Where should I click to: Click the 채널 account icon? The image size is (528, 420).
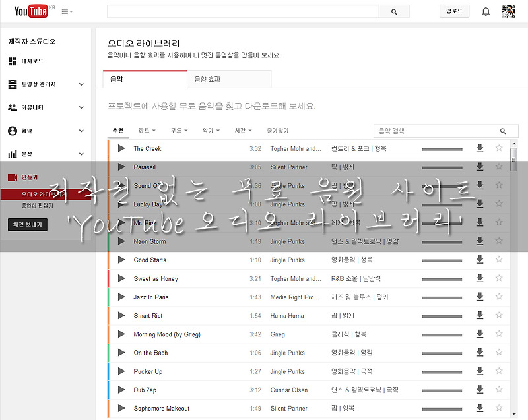13,131
